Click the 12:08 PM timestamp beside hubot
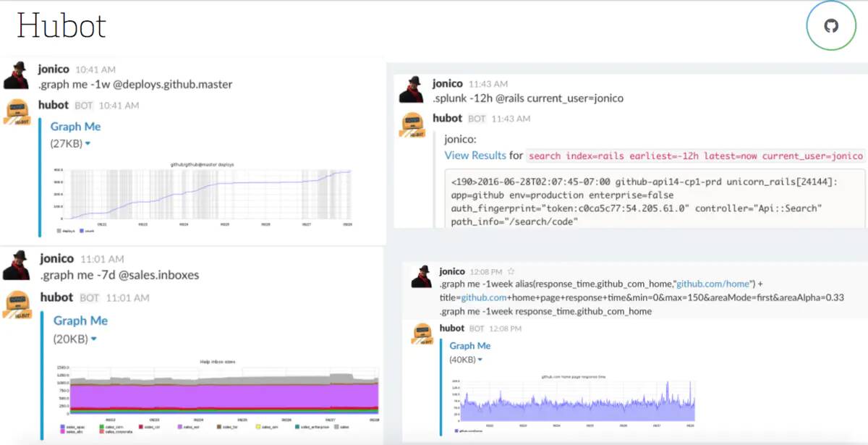This screenshot has height=445, width=868. click(x=506, y=329)
